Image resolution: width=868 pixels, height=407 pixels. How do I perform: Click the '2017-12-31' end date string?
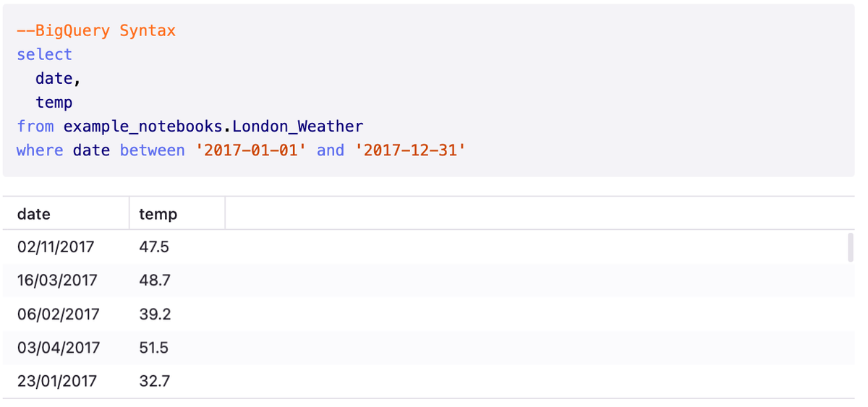(x=410, y=150)
